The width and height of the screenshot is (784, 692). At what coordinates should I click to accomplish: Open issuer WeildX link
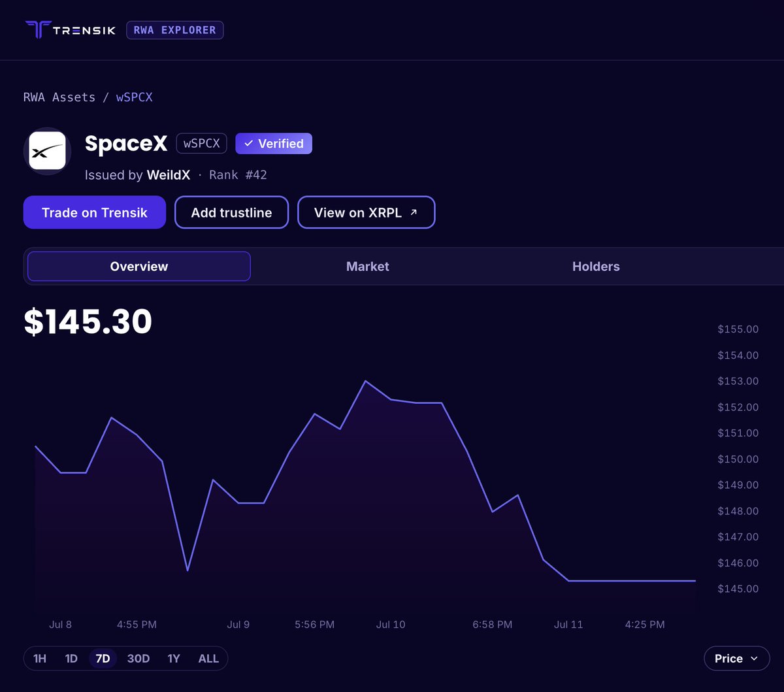[169, 175]
